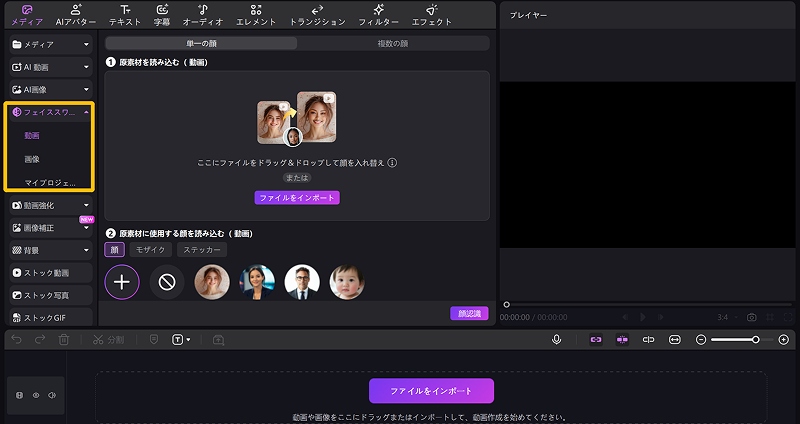800x424 pixels.
Task: Open the AIアバター tab
Action: pos(76,15)
